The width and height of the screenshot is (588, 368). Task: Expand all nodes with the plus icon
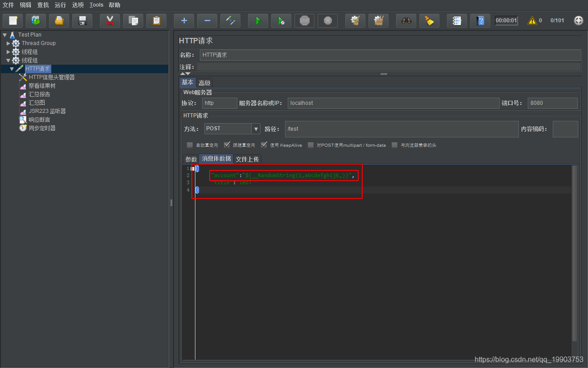pos(184,21)
